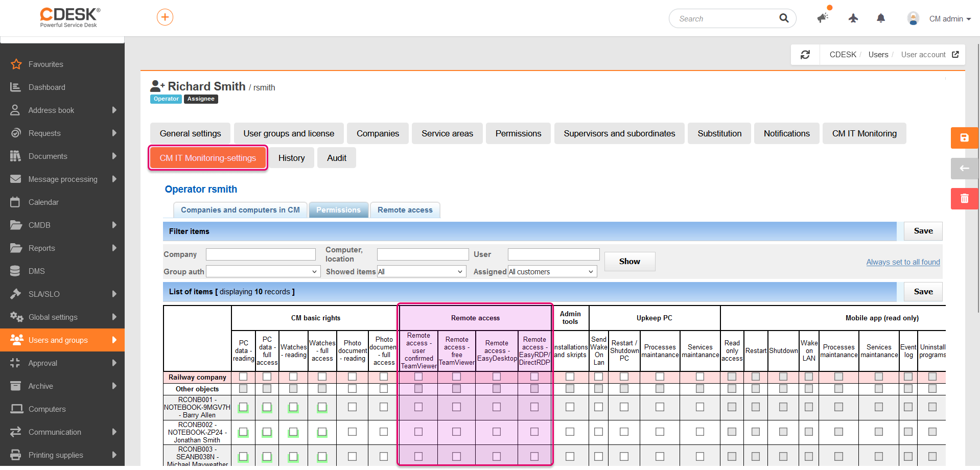Click Always set to all found link
980x470 pixels.
[903, 262]
